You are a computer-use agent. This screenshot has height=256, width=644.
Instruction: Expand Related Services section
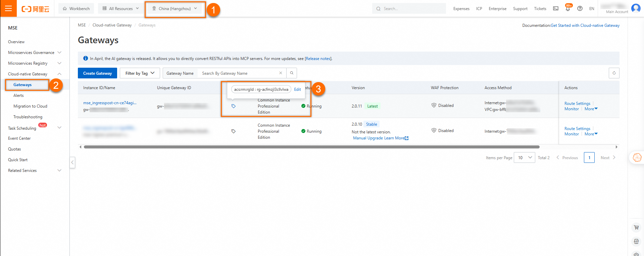tap(59, 171)
